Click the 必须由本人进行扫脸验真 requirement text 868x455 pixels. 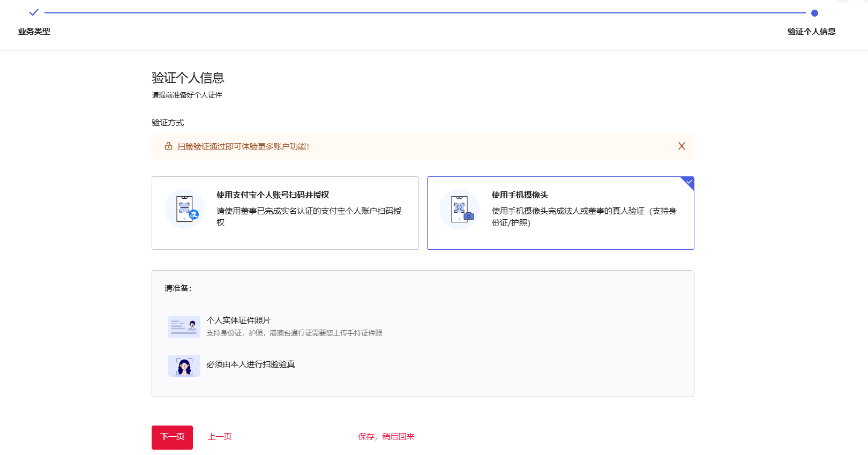tap(251, 364)
